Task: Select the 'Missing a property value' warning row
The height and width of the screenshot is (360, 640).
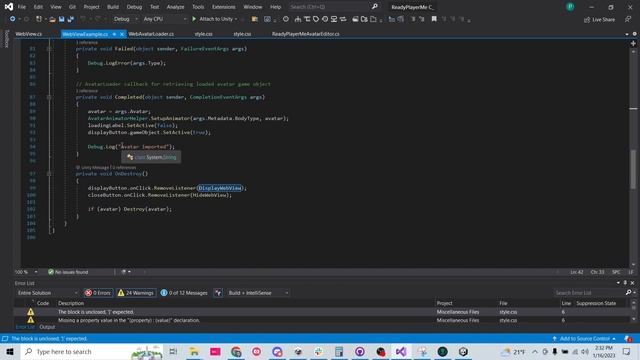Action: point(322,320)
